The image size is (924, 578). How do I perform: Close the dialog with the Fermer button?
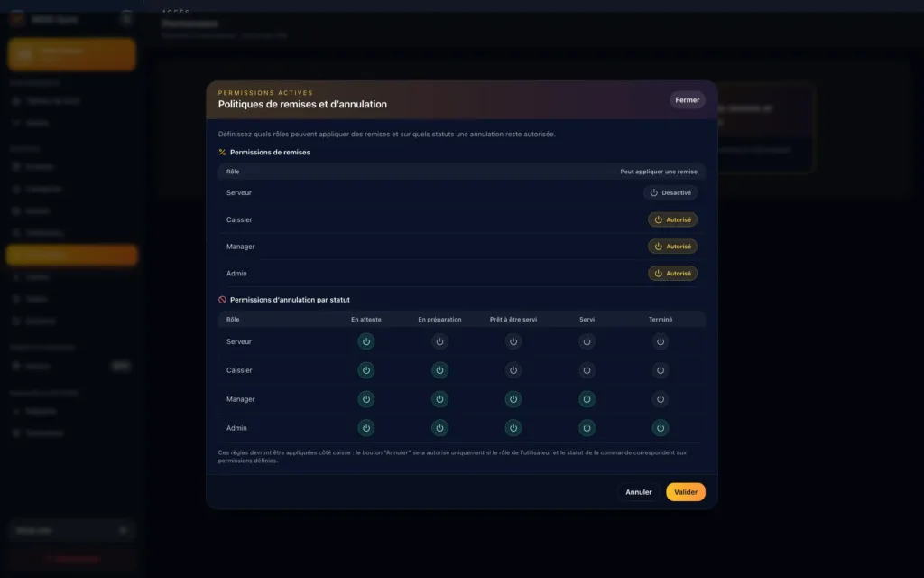(x=687, y=100)
